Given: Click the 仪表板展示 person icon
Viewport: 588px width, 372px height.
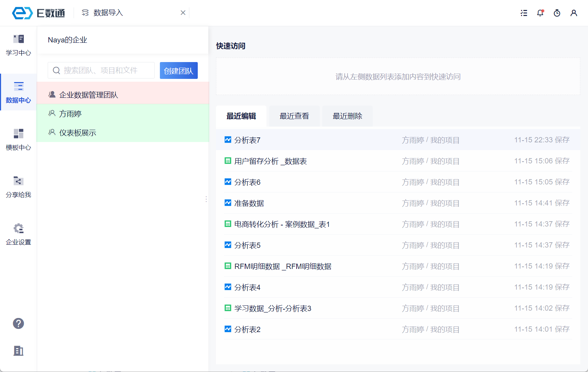Looking at the screenshot, I should pos(52,132).
